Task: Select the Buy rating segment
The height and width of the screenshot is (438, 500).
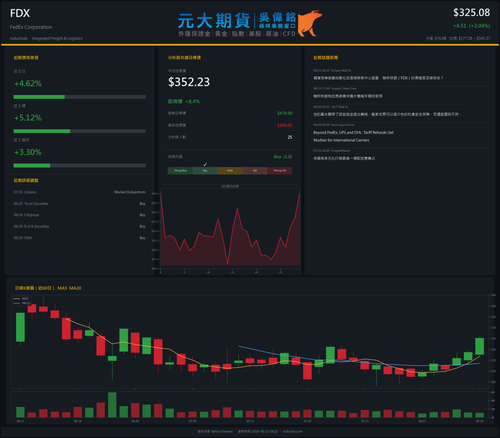Action: click(x=205, y=171)
